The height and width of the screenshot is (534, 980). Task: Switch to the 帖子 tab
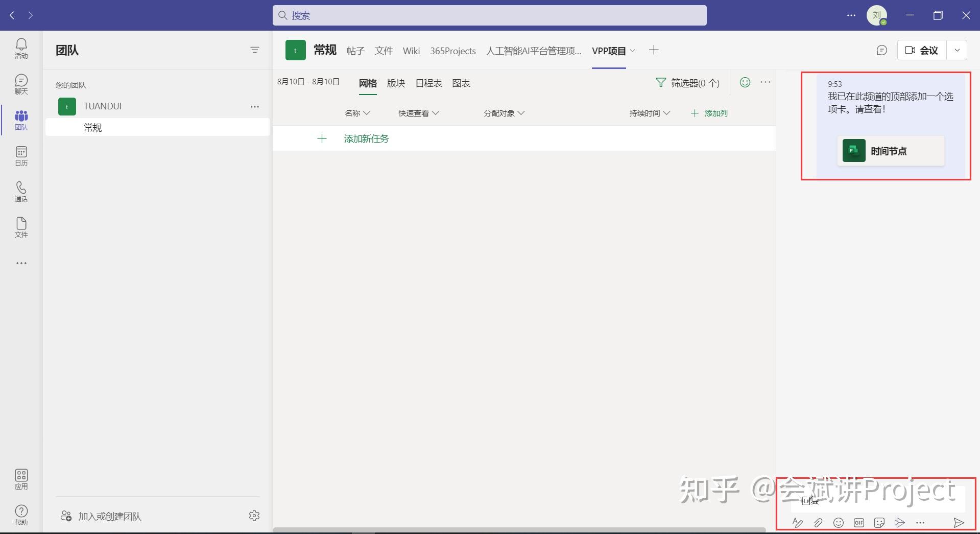pos(355,51)
